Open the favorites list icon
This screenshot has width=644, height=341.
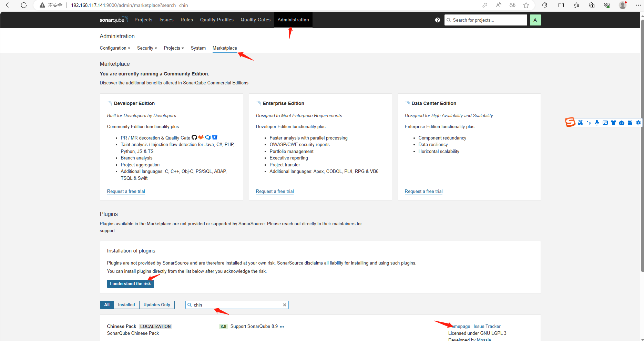click(576, 5)
